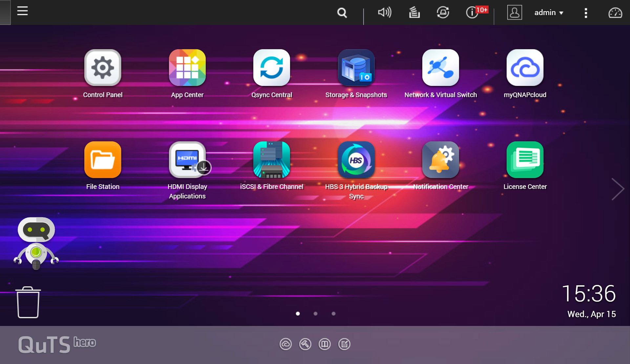
Task: Go to next desktop page arrow
Action: pyautogui.click(x=618, y=189)
